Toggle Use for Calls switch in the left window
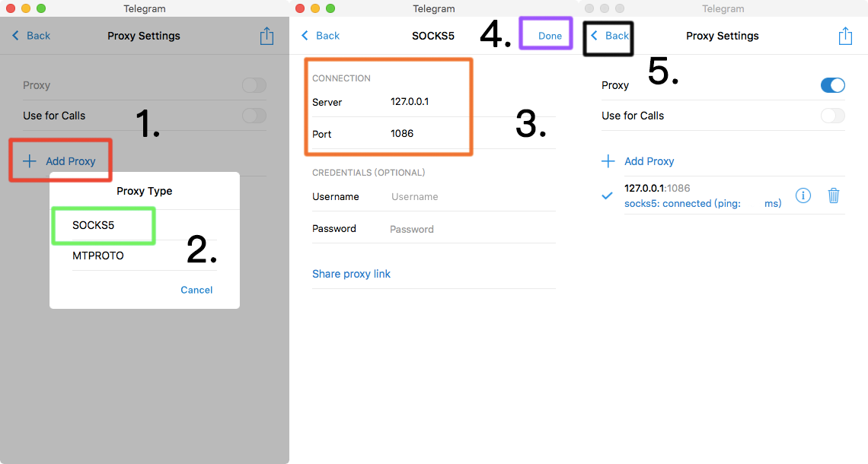 (254, 116)
